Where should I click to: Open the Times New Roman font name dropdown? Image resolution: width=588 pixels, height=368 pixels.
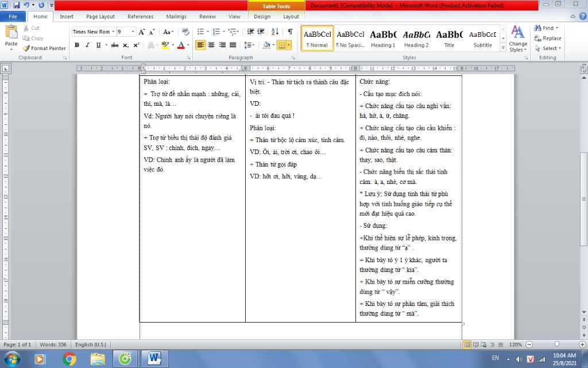113,32
